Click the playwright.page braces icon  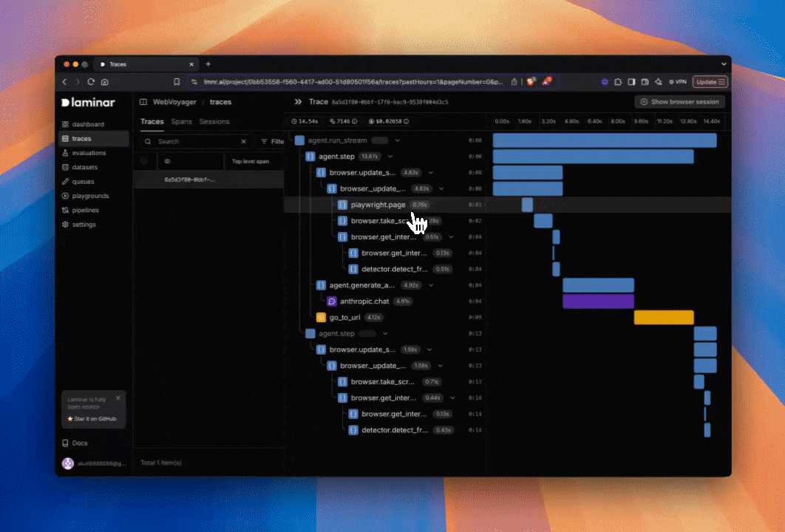(342, 205)
